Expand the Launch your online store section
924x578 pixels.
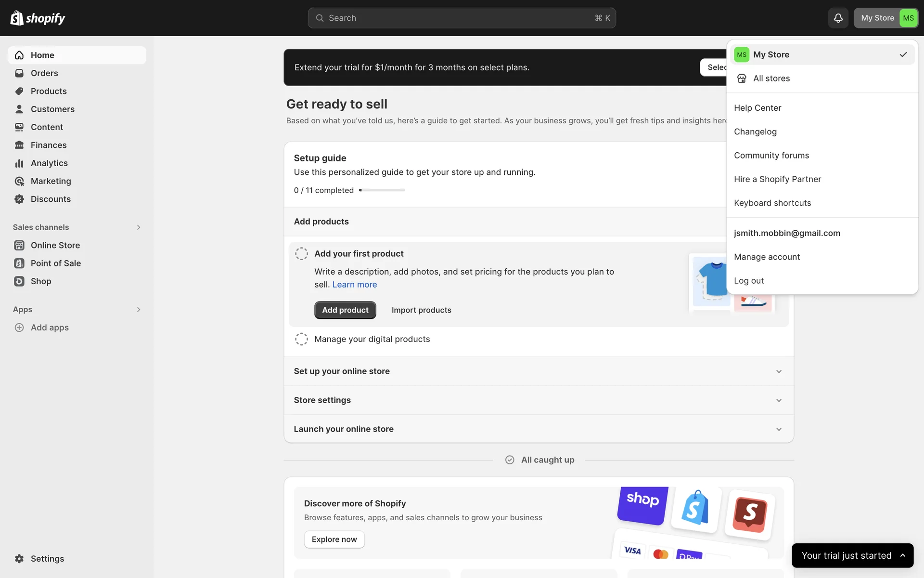[x=779, y=429]
